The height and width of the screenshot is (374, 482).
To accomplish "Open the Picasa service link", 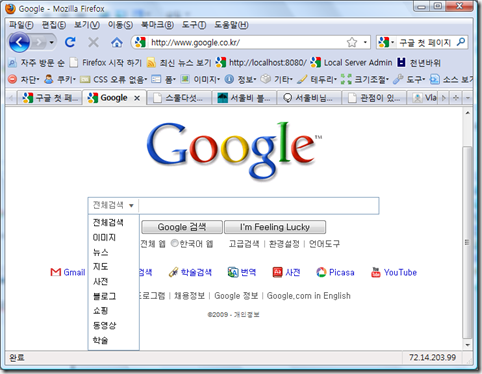I will click(x=335, y=272).
